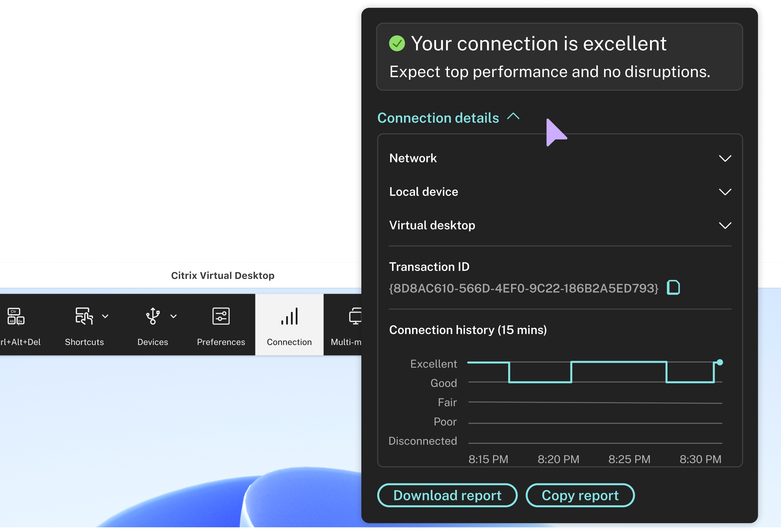Click the 'Connection history (15 mins)' label
The height and width of the screenshot is (532, 781).
click(x=468, y=330)
